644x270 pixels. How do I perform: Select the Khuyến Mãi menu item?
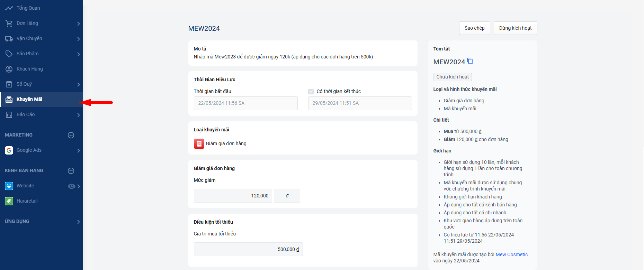(x=41, y=99)
